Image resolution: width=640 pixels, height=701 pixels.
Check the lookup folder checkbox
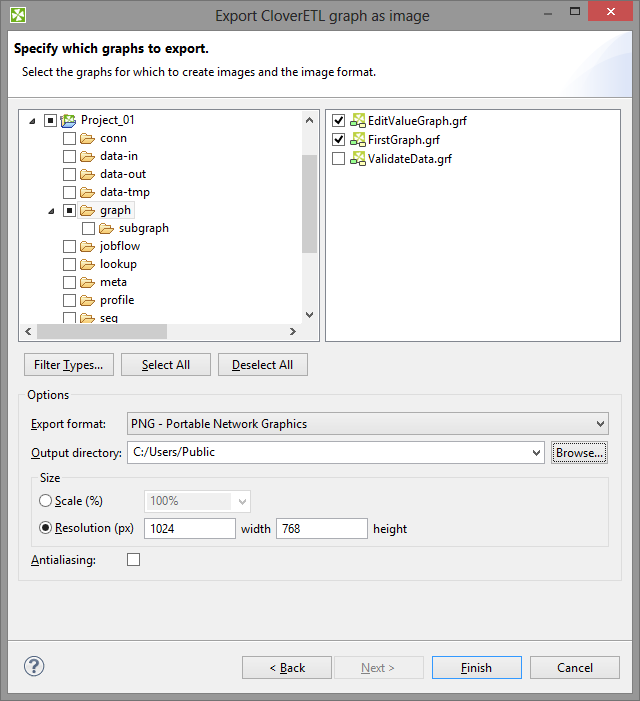tap(69, 265)
